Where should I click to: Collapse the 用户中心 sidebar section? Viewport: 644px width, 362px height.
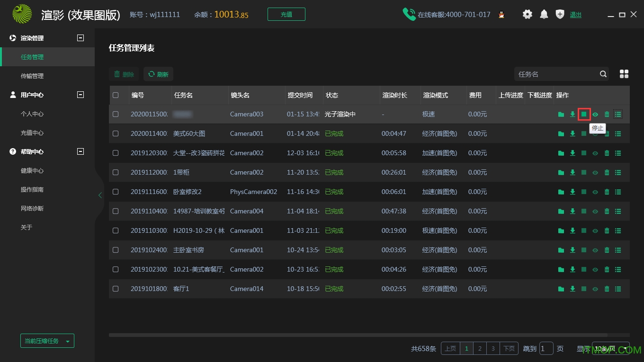pyautogui.click(x=80, y=95)
